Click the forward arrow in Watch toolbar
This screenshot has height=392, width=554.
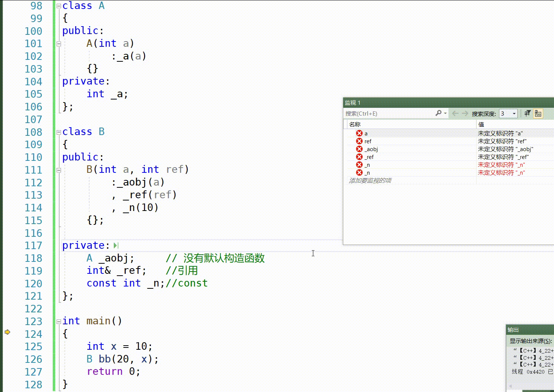(465, 113)
